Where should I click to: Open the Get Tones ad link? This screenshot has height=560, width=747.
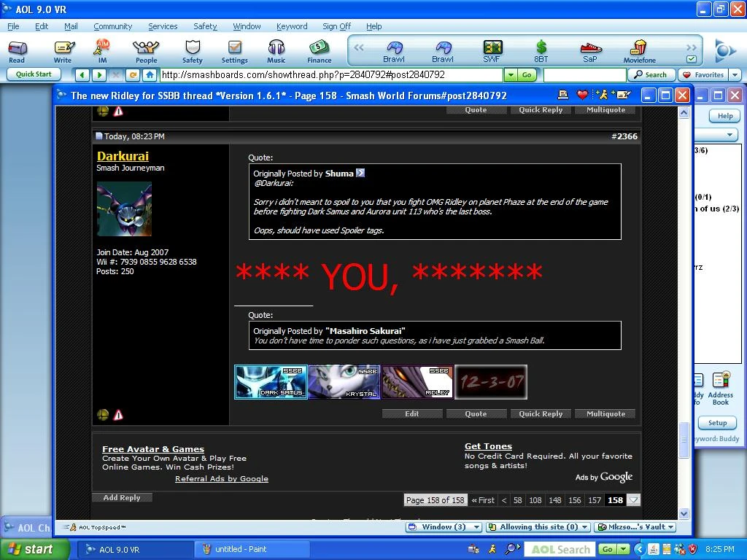coord(488,446)
